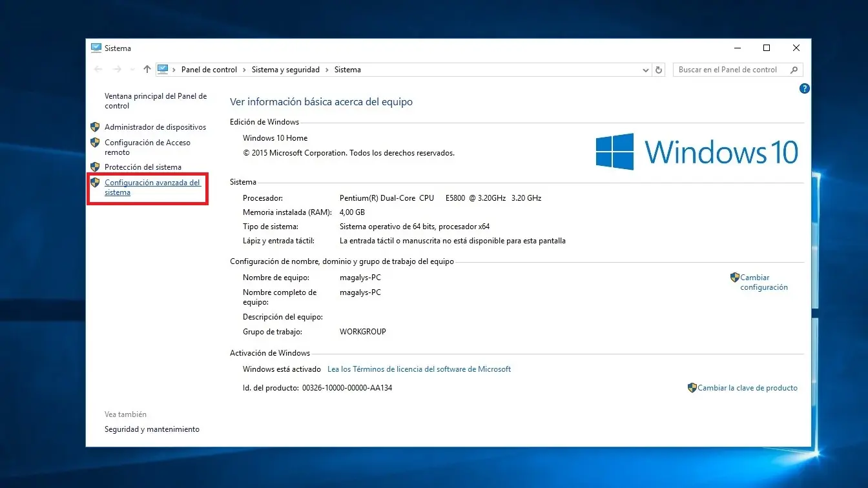
Task: Refresh the Sistema page
Action: pos(659,70)
